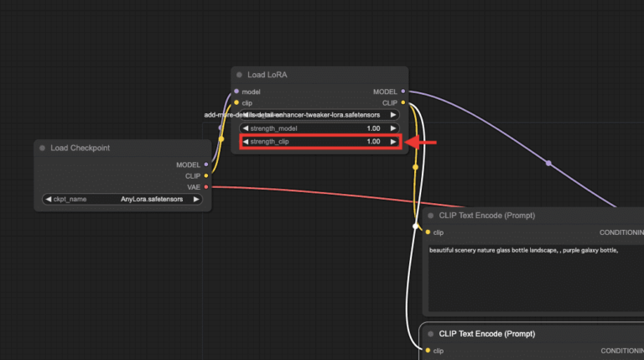Click the midpoint dot on the purple MODEL link
This screenshot has height=360, width=644.
point(548,163)
